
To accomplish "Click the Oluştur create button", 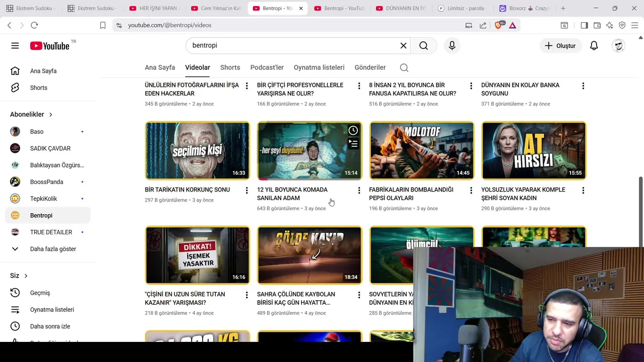I will click(560, 46).
